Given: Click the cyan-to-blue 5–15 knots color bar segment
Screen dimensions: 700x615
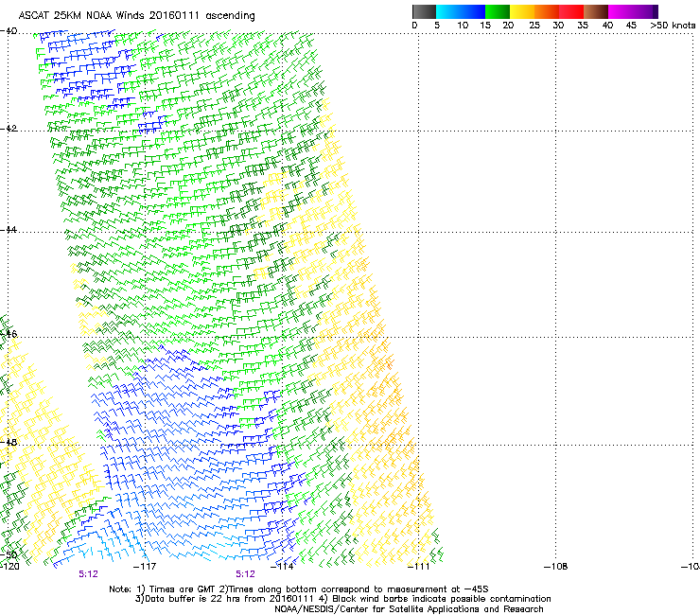Looking at the screenshot, I should pos(461,11).
